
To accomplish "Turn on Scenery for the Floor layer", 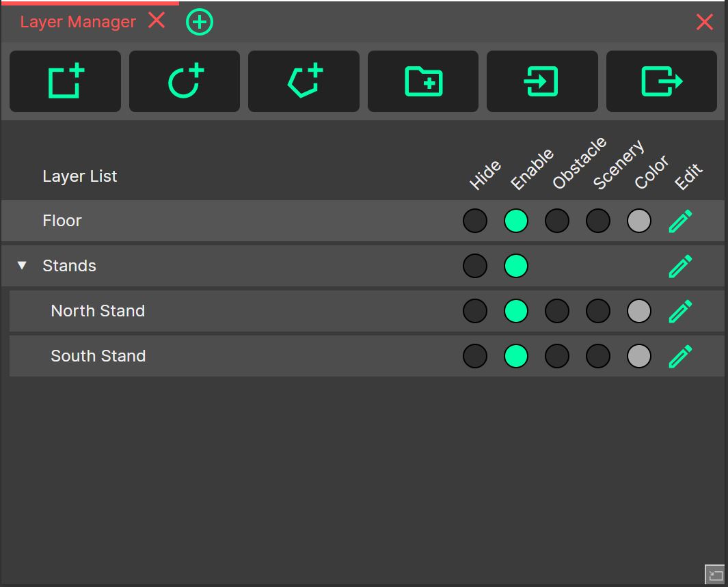I will click(598, 221).
